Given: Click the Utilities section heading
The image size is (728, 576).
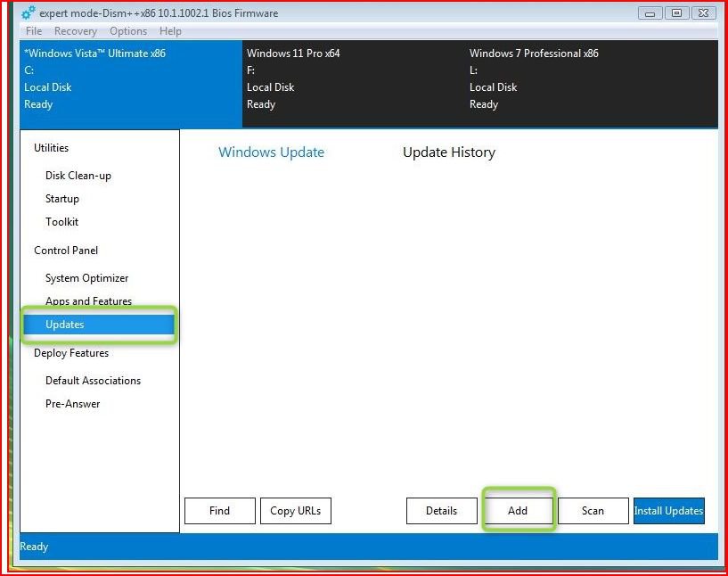Looking at the screenshot, I should [x=51, y=148].
